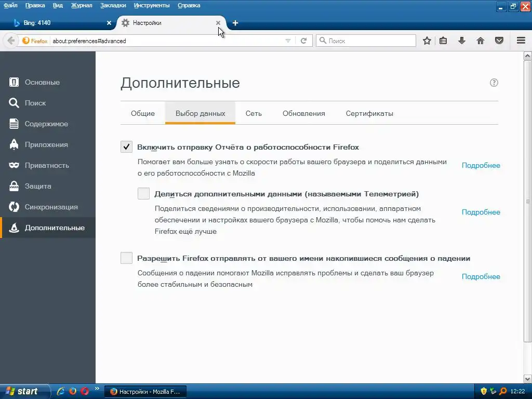Click the security shield tray icon
Screen dimensions: 532x399
(484, 391)
